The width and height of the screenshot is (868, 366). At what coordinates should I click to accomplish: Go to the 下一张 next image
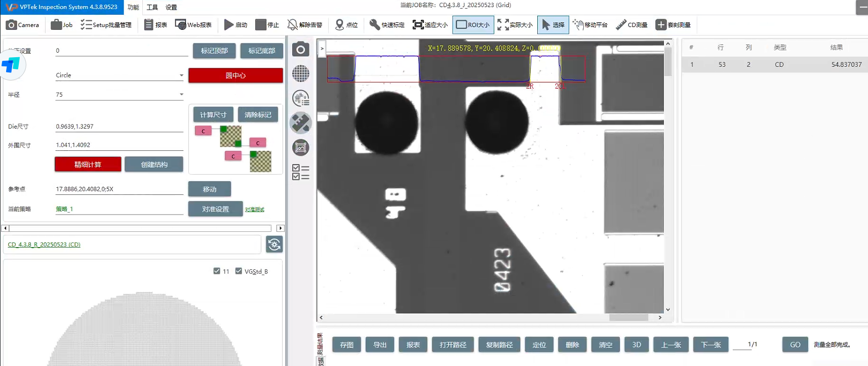(711, 345)
